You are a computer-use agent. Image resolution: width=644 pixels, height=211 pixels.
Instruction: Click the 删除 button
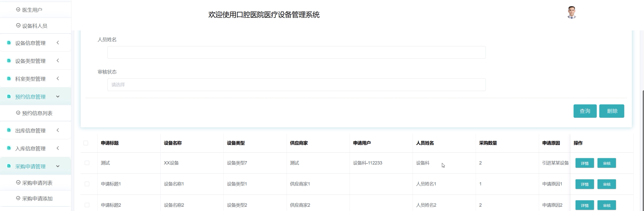tap(612, 111)
